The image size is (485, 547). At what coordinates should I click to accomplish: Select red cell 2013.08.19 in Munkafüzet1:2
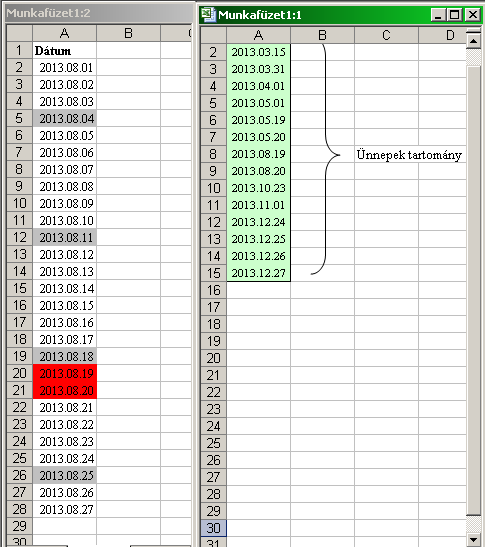click(x=65, y=374)
